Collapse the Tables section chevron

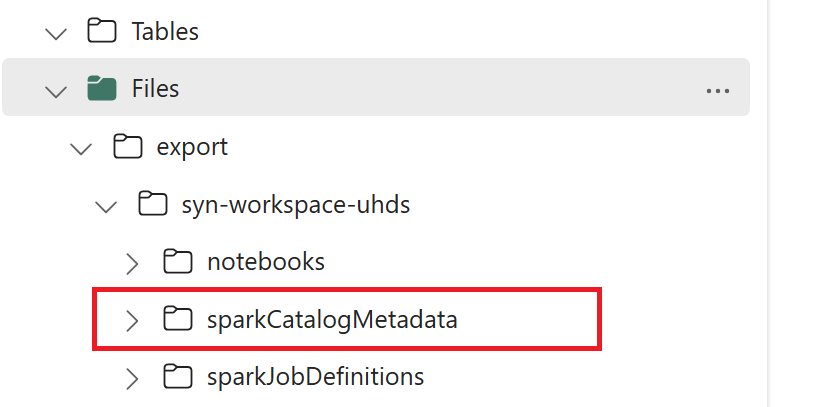point(56,32)
